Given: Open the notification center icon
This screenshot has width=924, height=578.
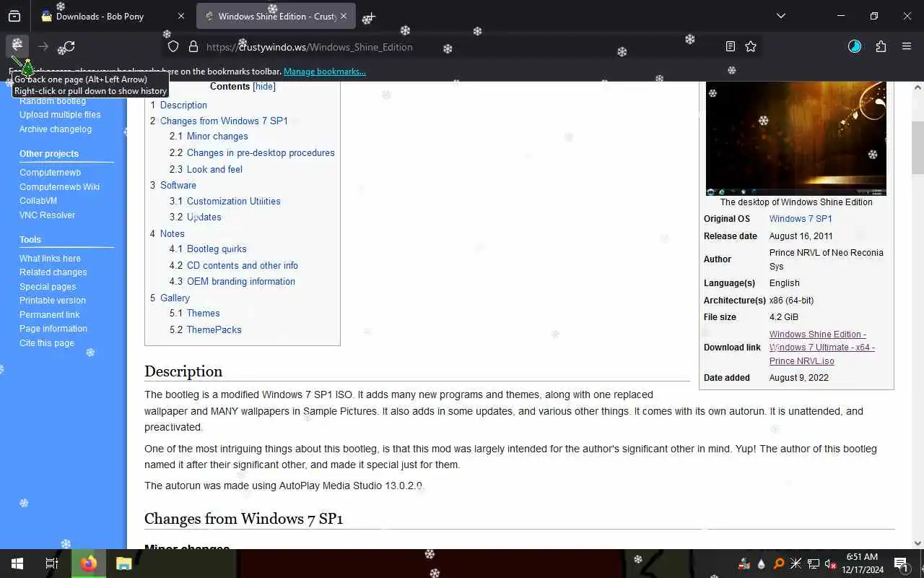Looking at the screenshot, I should point(901,564).
